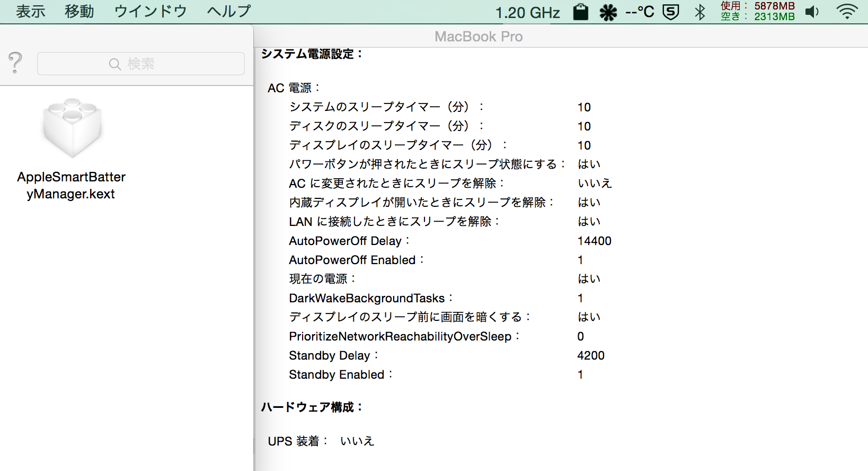The width and height of the screenshot is (868, 471).
Task: Open the shield S menu bar icon
Action: pyautogui.click(x=671, y=12)
